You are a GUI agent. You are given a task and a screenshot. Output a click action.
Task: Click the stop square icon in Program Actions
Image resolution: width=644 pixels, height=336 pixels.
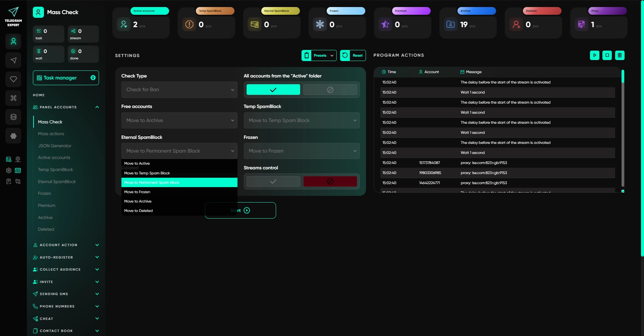(607, 55)
